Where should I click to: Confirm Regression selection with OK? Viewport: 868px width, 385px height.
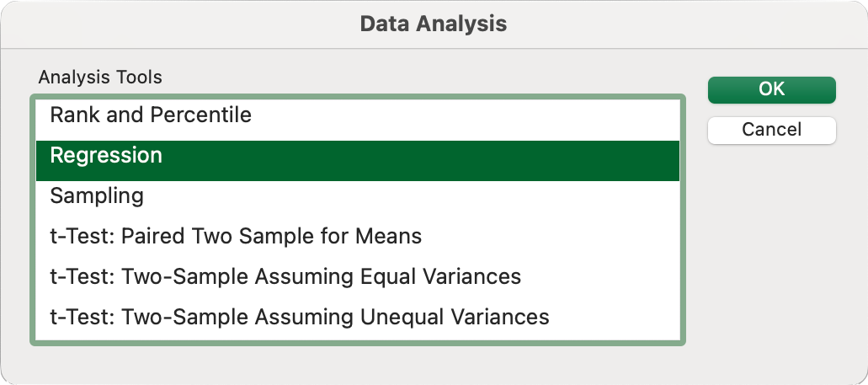[x=771, y=90]
